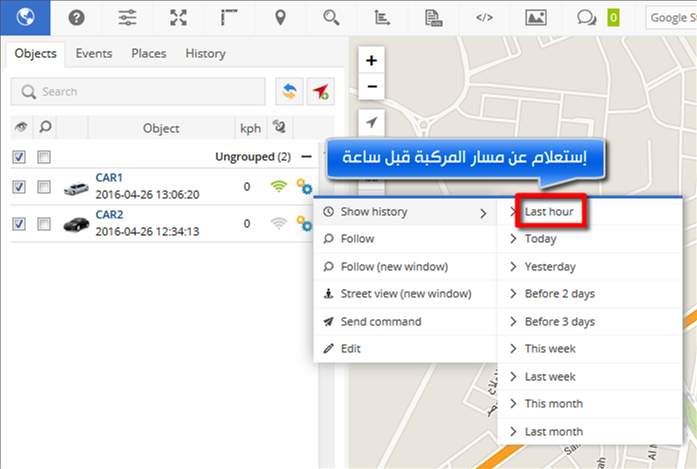This screenshot has height=469, width=697.
Task: Click the code brackets icon
Action: click(484, 18)
